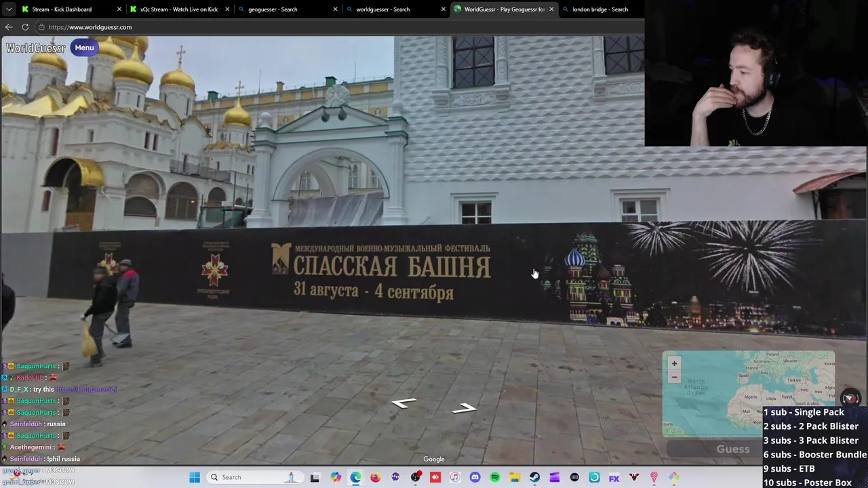Open Steam from the taskbar

tap(534, 478)
